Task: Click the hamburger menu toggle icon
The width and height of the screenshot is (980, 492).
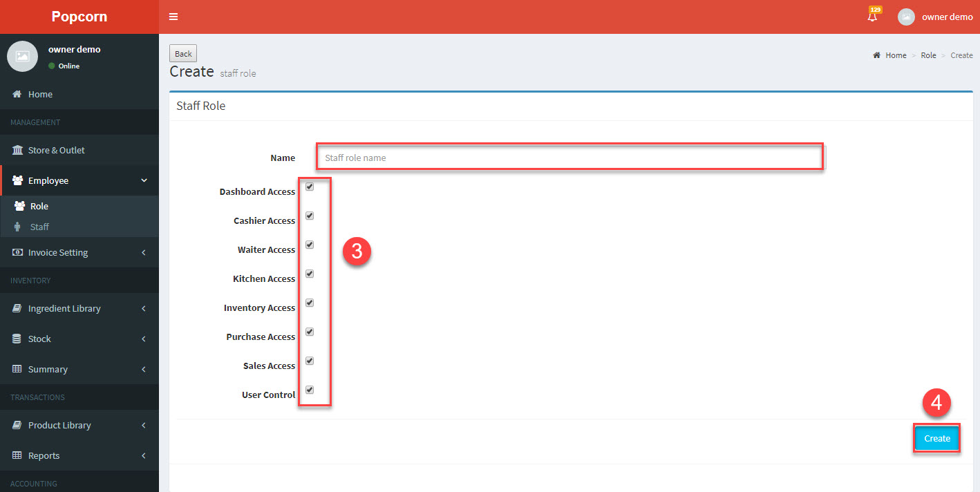Action: tap(173, 17)
